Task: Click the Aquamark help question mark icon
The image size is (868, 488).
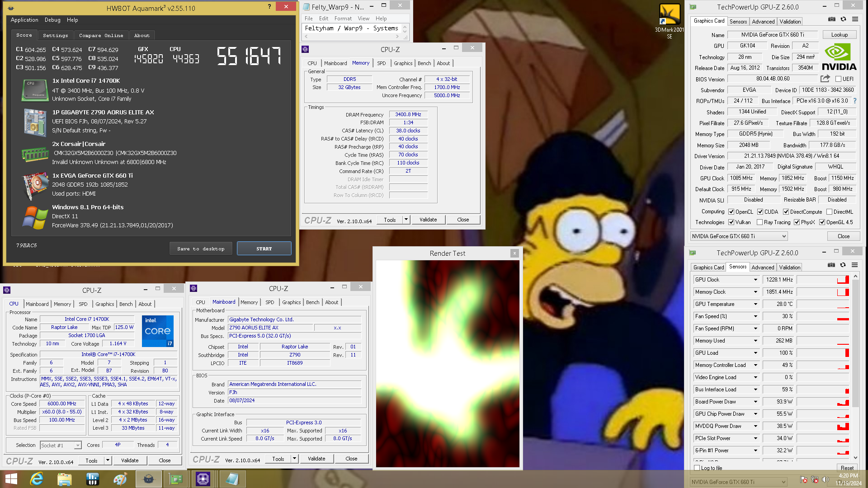Action: [269, 6]
